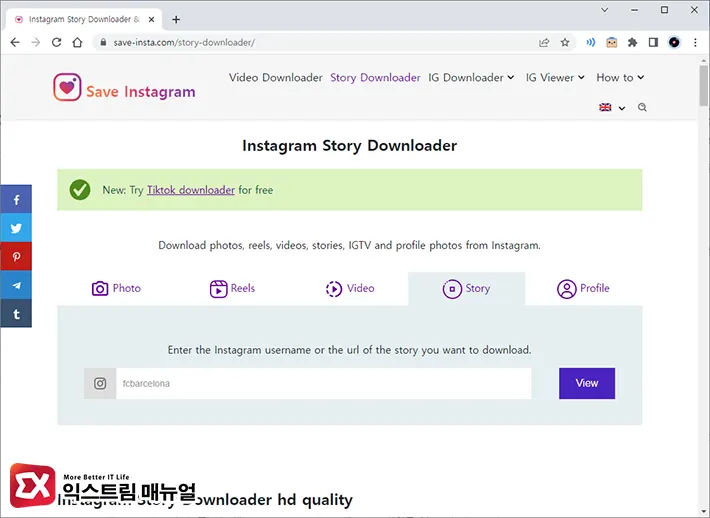The image size is (710, 518).
Task: Bookmark this page with the star icon
Action: [565, 43]
